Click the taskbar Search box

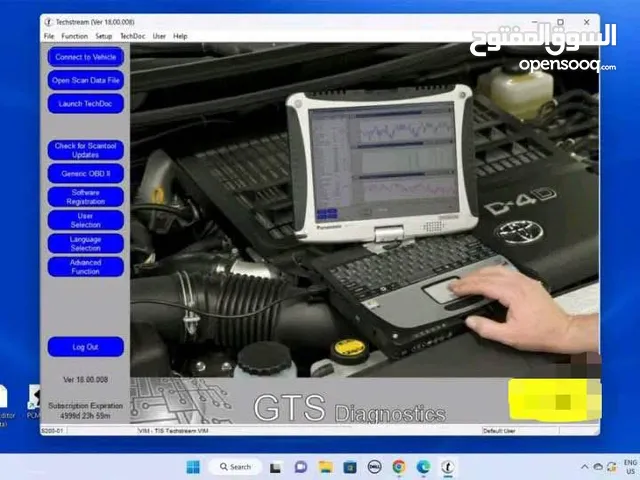click(x=236, y=467)
